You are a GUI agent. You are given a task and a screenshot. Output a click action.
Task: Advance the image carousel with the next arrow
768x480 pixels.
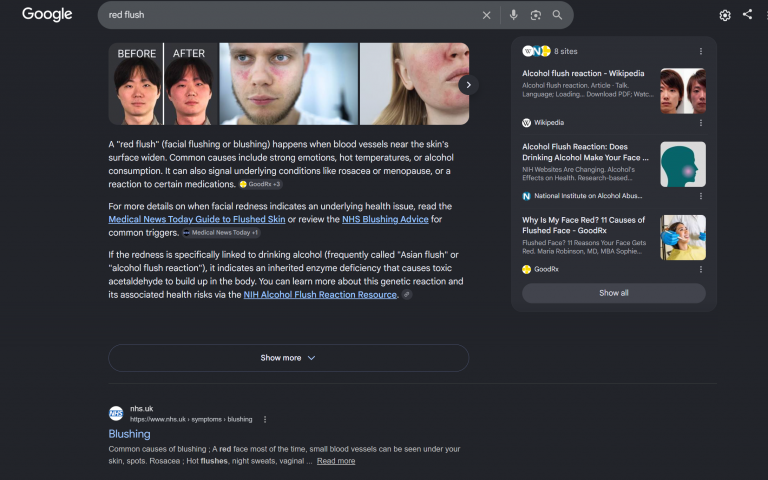pos(468,85)
